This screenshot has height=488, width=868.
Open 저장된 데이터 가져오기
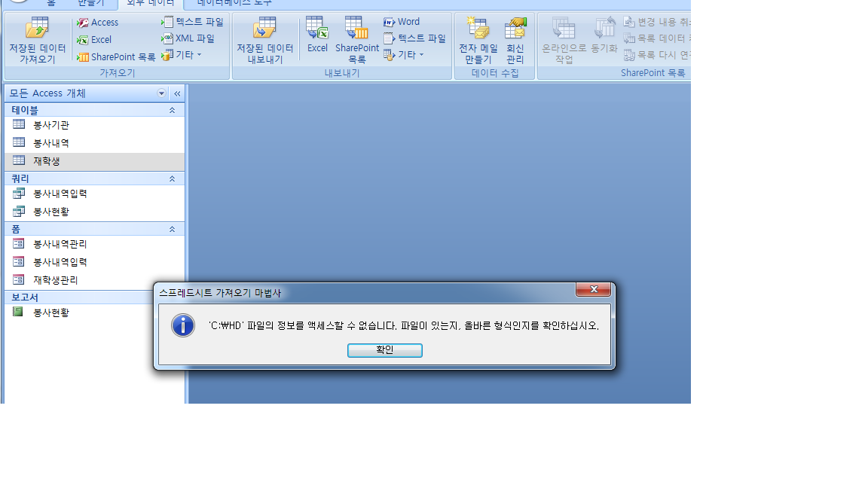click(37, 40)
